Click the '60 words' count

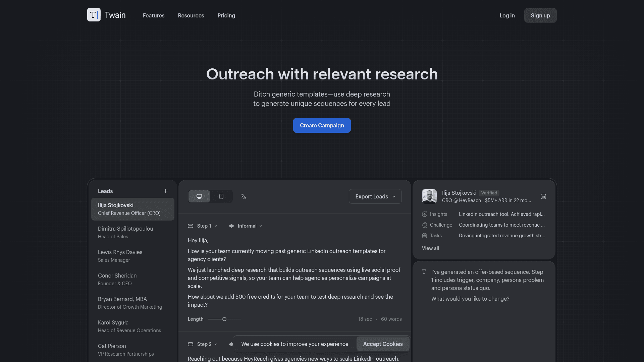click(x=391, y=319)
